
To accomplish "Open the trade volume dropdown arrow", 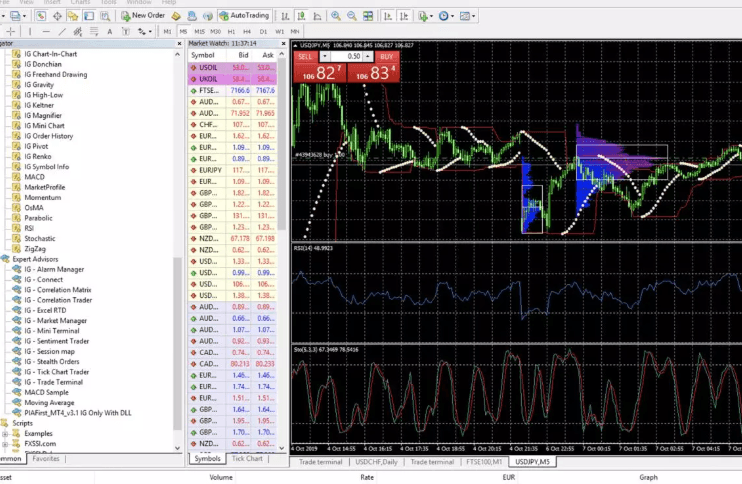I will [x=325, y=56].
